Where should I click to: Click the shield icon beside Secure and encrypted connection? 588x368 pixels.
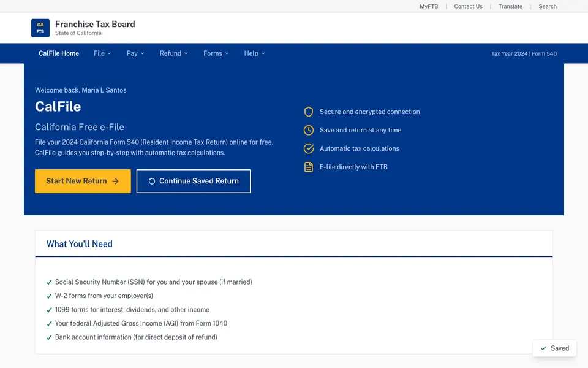click(308, 112)
